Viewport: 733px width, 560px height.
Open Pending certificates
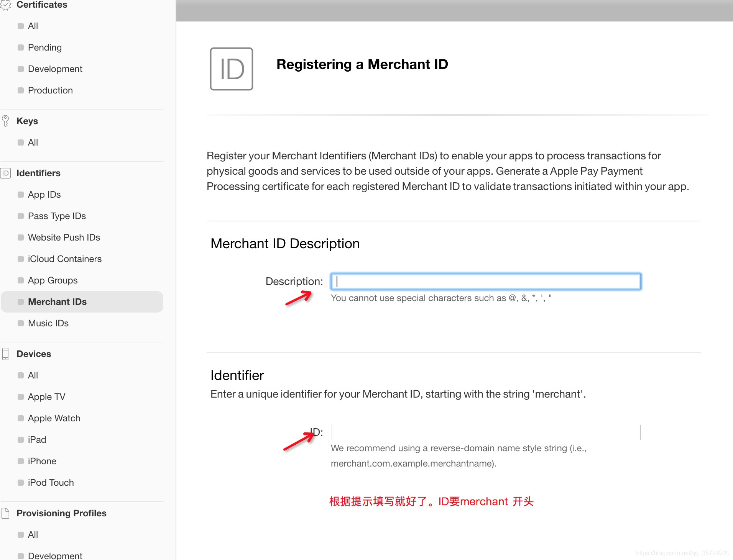45,47
